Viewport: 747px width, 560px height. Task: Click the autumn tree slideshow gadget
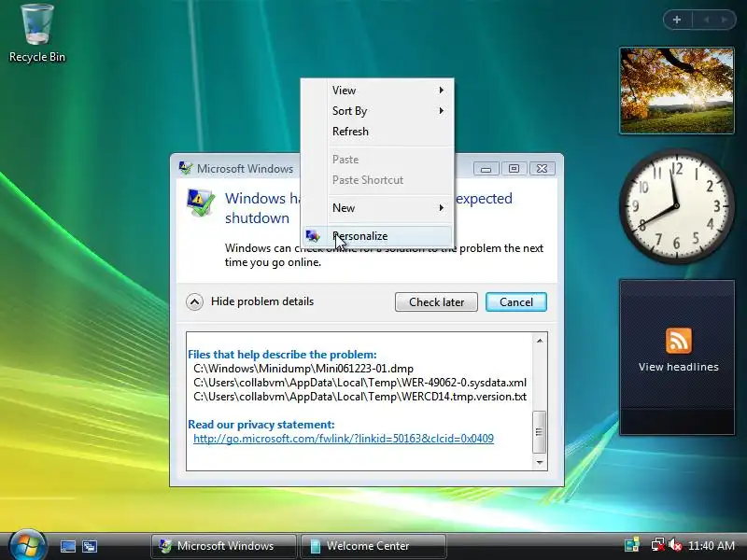(x=676, y=90)
